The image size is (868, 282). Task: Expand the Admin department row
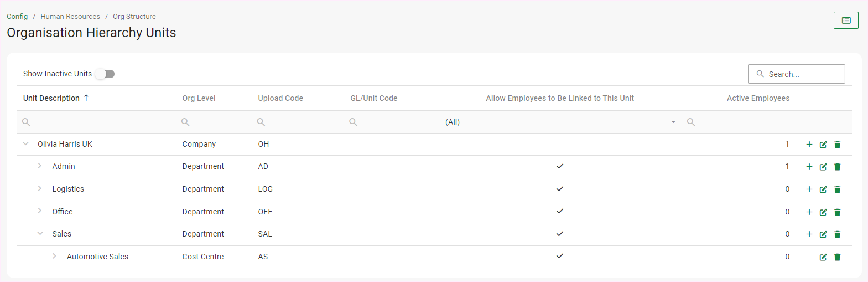[40, 166]
